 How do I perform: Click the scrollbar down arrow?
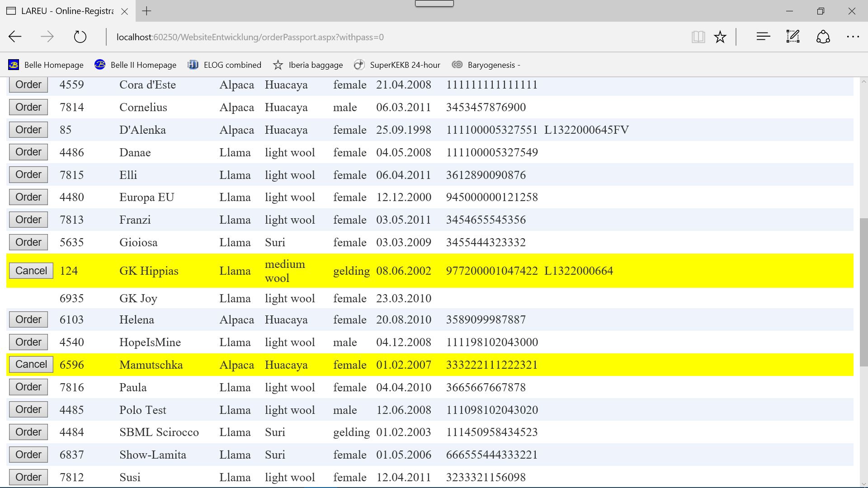coord(864,484)
